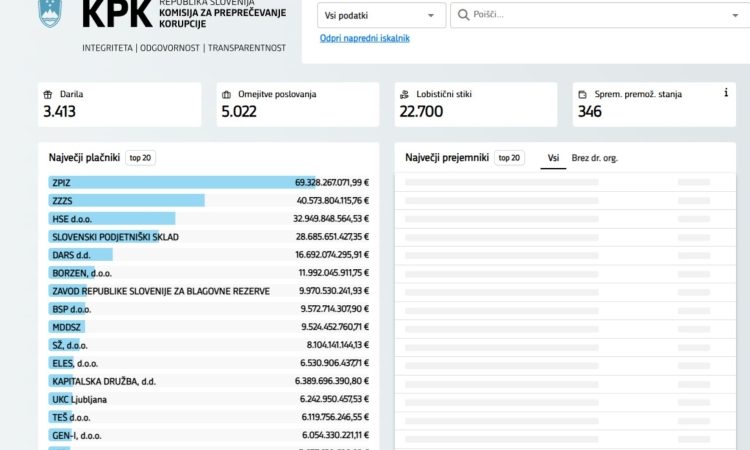Screen dimensions: 750x450
Task: Select the KAPITALSKA DRUŽBA, d.d. row
Action: pyautogui.click(x=209, y=381)
